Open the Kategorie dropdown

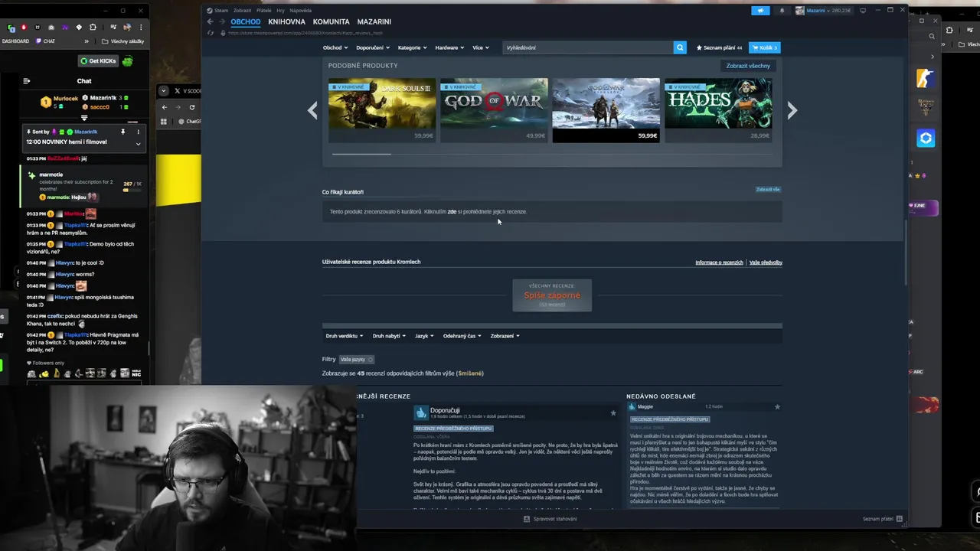[412, 47]
